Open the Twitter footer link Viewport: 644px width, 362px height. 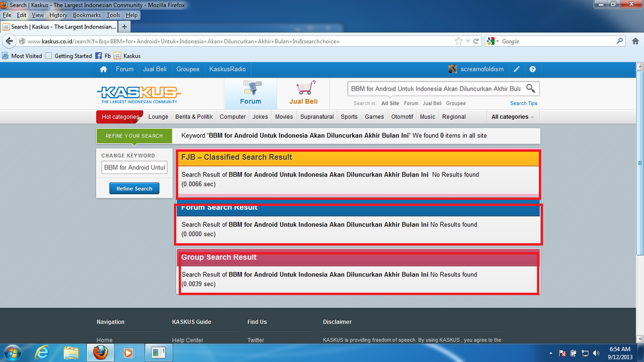256,340
